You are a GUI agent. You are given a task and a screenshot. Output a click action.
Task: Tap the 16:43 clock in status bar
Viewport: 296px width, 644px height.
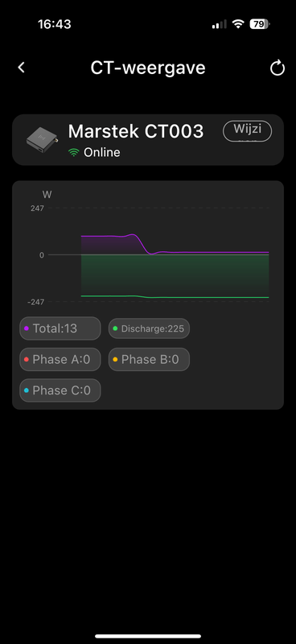(55, 24)
